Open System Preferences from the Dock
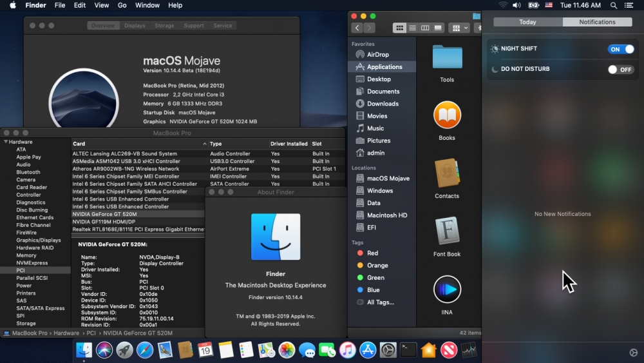The width and height of the screenshot is (644, 363). tap(388, 350)
